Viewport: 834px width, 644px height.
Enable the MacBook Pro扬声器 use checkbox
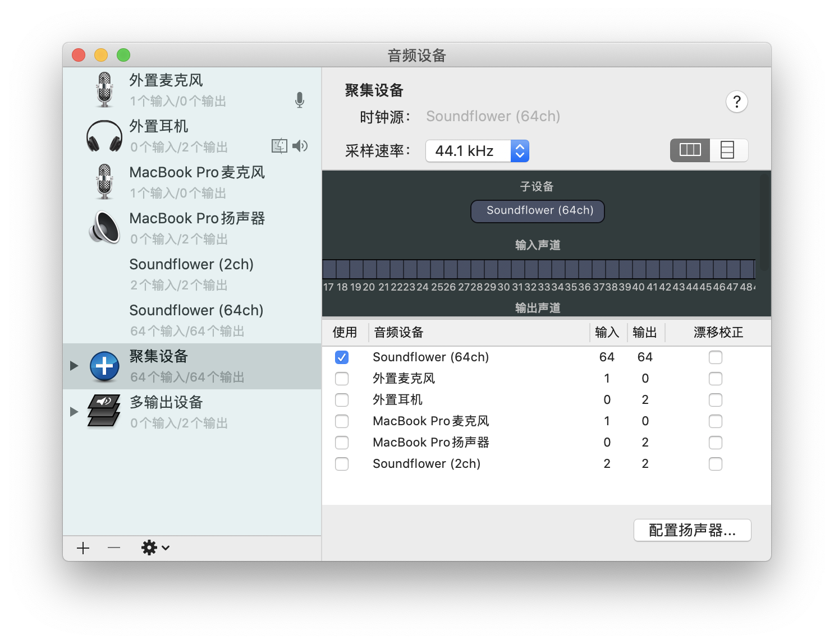click(x=342, y=443)
